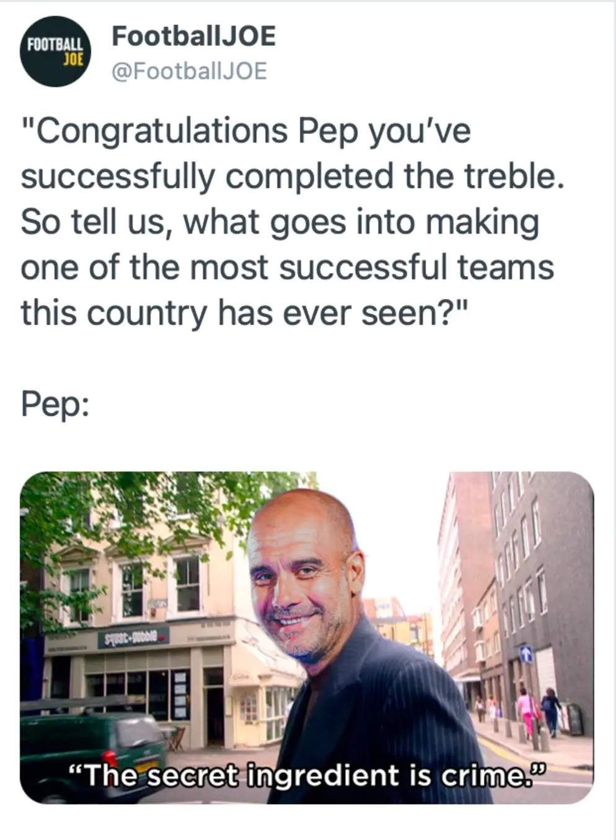Click the tweet text starting "Congratulations Pep"

coord(293,221)
